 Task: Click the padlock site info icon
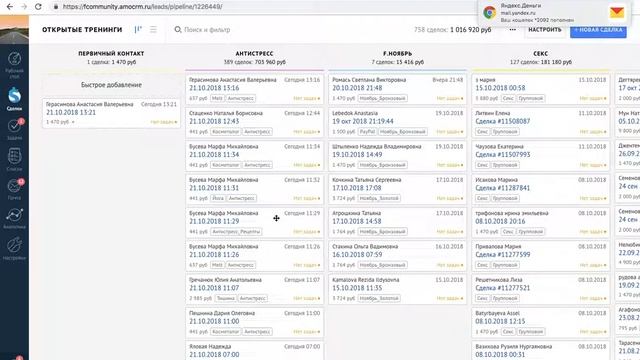tap(56, 7)
